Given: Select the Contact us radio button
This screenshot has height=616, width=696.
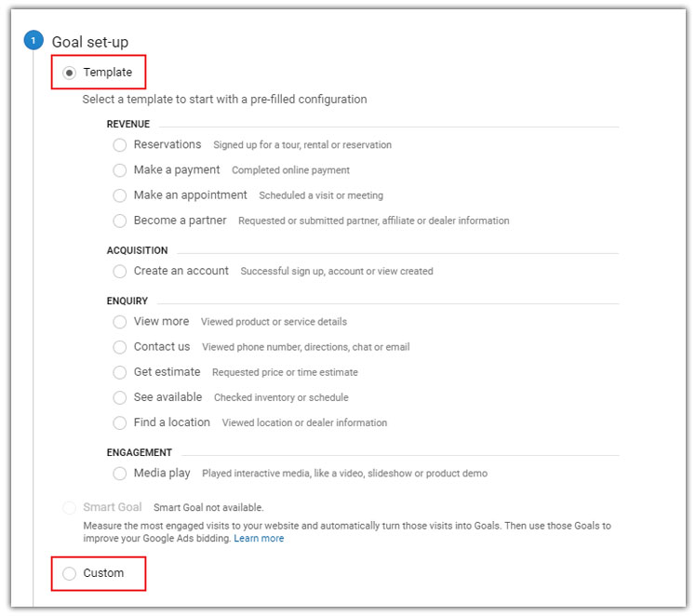Looking at the screenshot, I should (119, 347).
